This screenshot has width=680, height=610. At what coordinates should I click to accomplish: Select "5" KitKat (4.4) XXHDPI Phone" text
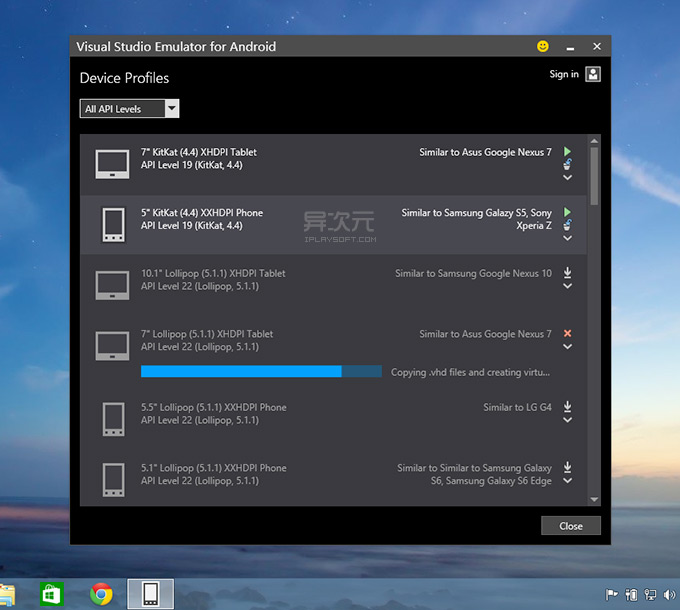(202, 213)
